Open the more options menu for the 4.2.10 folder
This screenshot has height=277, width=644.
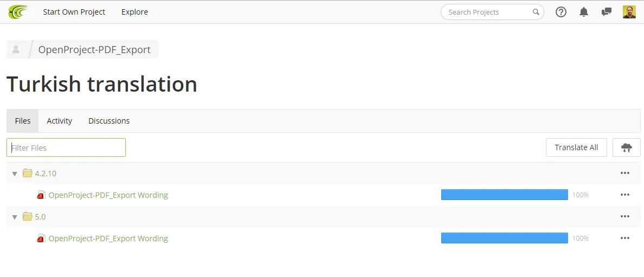tap(624, 173)
